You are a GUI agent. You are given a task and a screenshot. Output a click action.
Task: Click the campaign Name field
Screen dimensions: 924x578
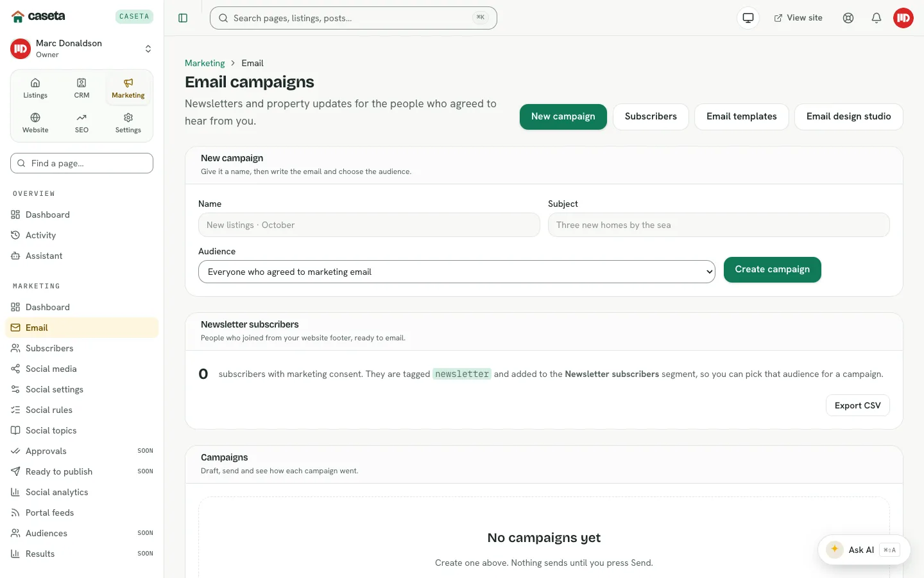tap(369, 225)
